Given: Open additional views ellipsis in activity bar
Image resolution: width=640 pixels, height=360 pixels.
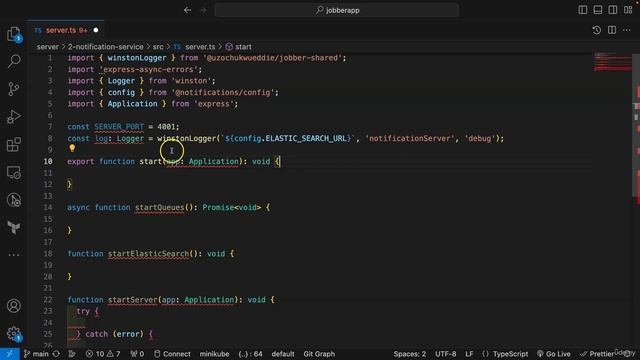Looking at the screenshot, I should 13,255.
